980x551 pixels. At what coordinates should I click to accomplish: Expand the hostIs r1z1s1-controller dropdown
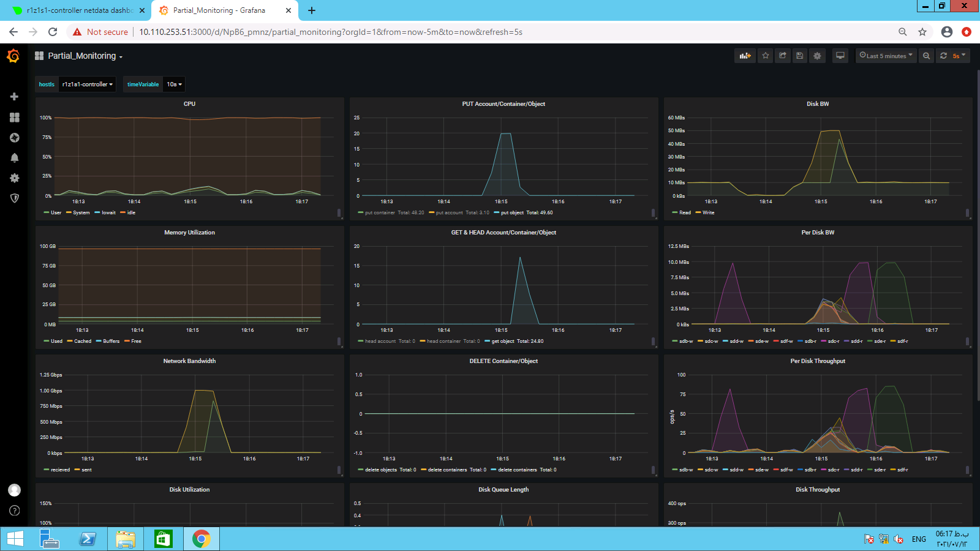pyautogui.click(x=88, y=84)
